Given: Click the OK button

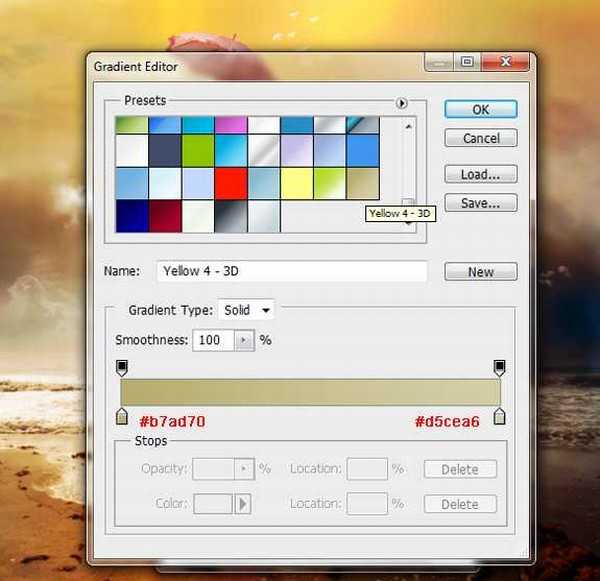Looking at the screenshot, I should pyautogui.click(x=480, y=109).
